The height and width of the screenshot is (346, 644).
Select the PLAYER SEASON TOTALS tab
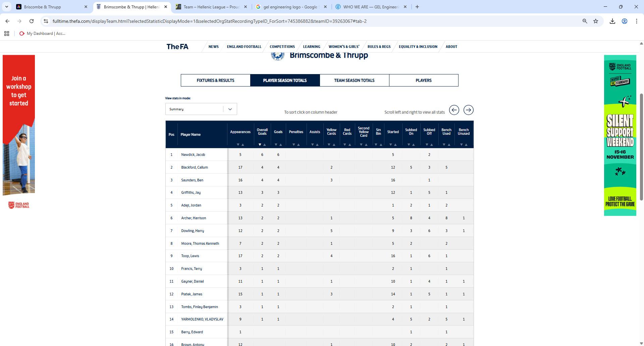click(285, 80)
